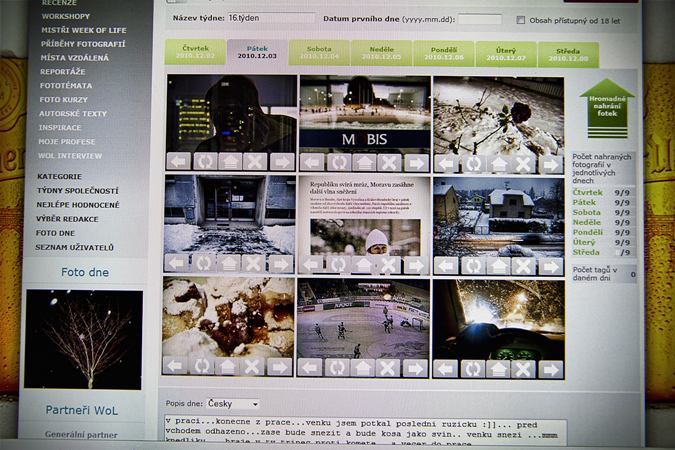Screen dimensions: 675x450
Task: Open the Foto dne tree thumbnail
Action: [x=84, y=340]
